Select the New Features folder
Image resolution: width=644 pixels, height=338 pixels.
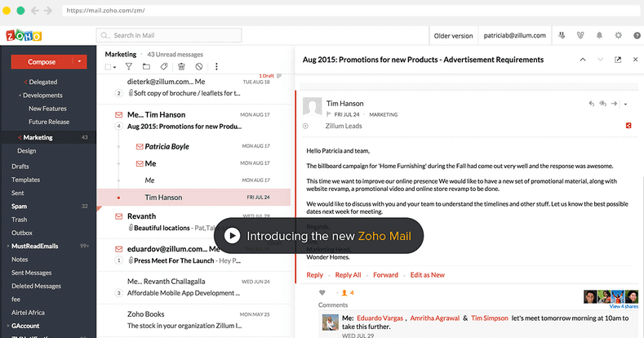point(48,109)
